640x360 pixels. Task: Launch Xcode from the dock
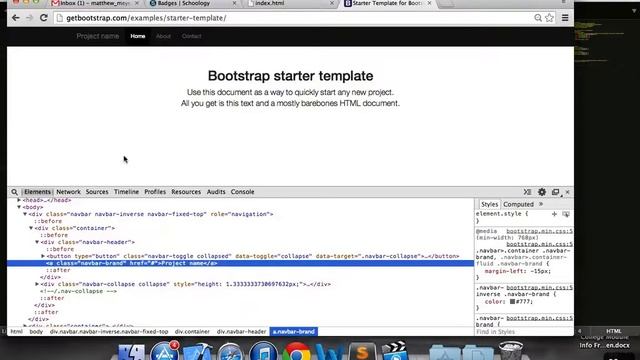(x=197, y=353)
